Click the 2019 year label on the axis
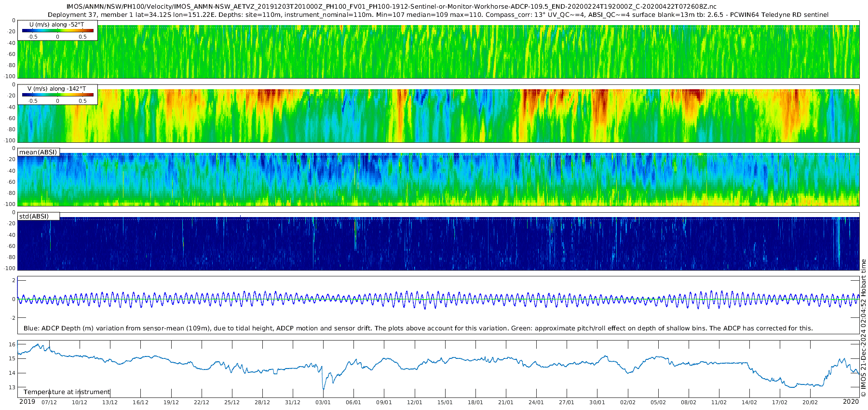The width and height of the screenshot is (868, 410). pyautogui.click(x=27, y=402)
